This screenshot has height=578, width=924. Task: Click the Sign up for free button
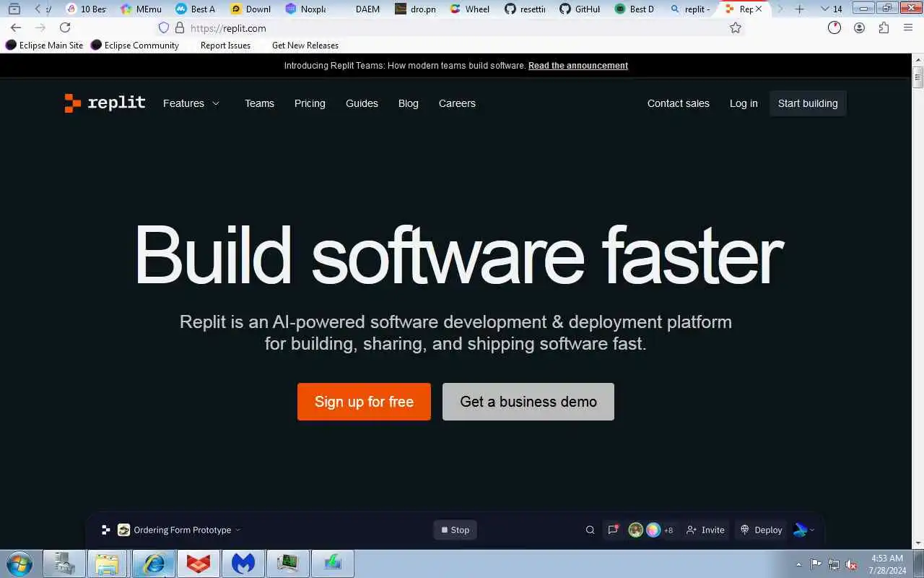tap(364, 402)
